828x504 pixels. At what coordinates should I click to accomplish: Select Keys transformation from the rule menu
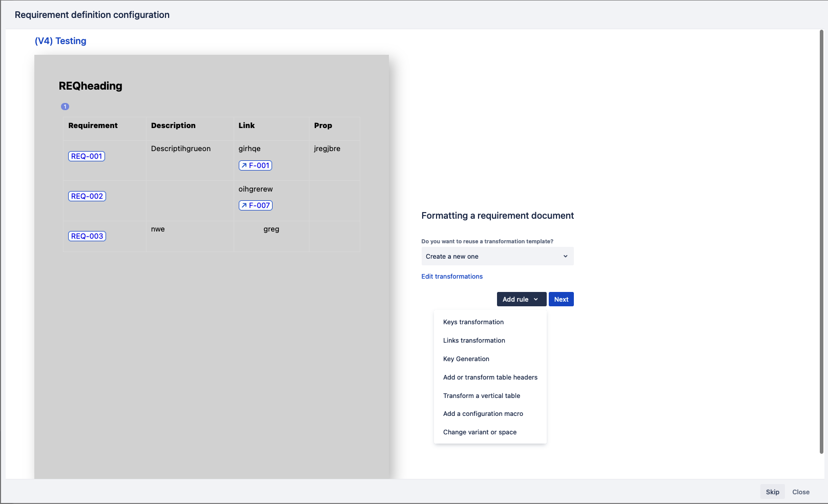[x=473, y=322]
